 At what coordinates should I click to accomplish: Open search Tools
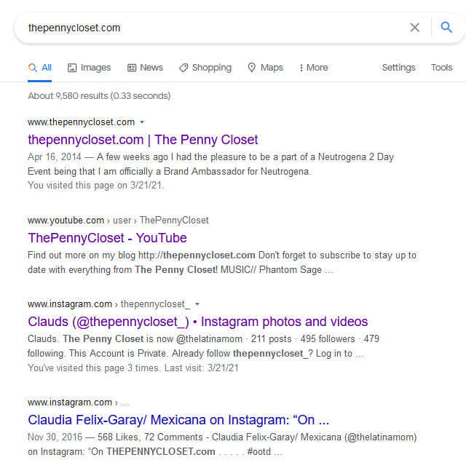tap(441, 68)
